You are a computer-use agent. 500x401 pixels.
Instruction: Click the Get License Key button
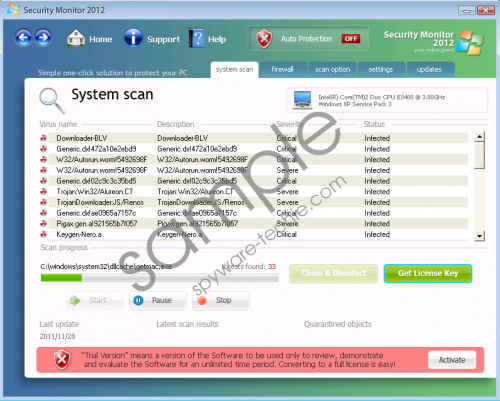click(x=428, y=274)
